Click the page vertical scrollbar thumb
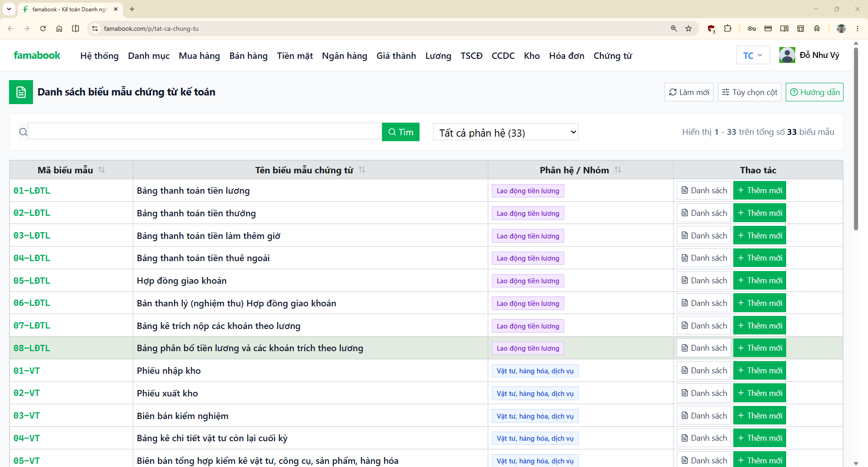The image size is (868, 467). tap(856, 138)
